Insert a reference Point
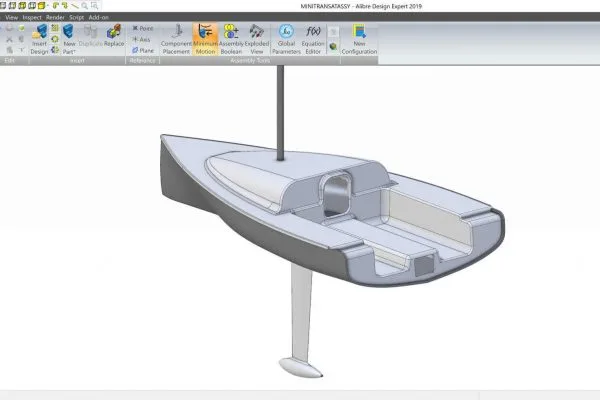Screen dimensions: 600x400 [143, 28]
